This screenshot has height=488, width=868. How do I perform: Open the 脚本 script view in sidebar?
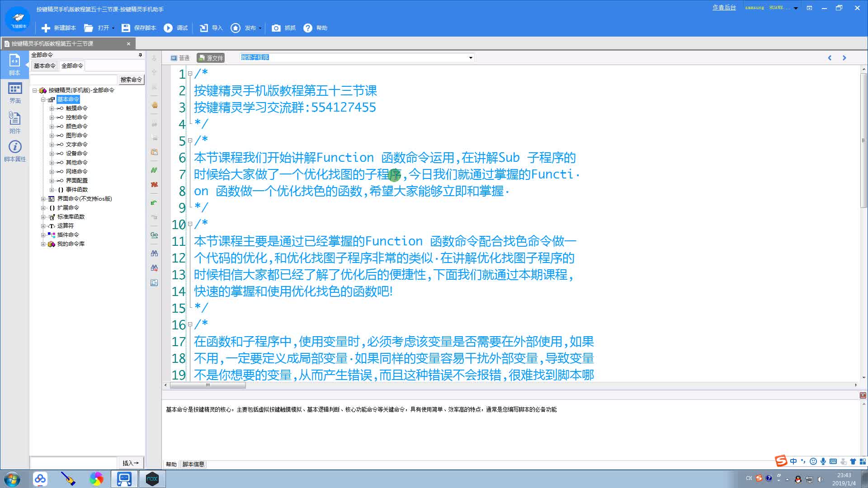[x=14, y=64]
